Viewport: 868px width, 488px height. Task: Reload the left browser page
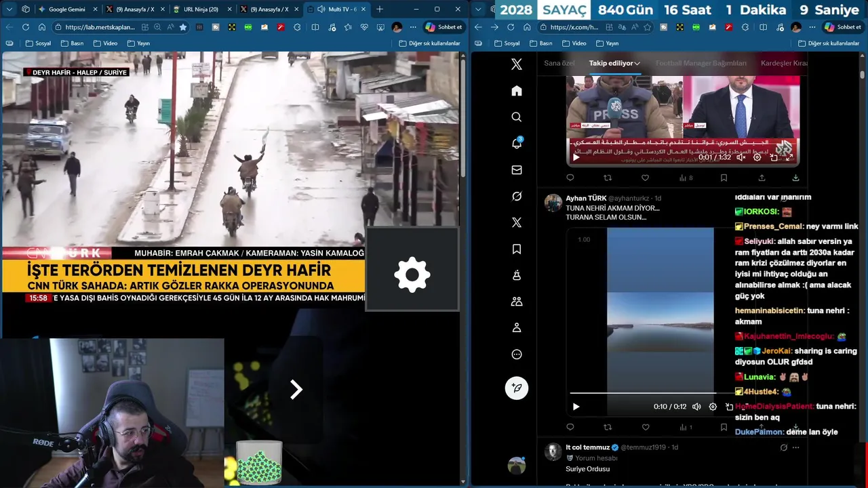[x=26, y=27]
